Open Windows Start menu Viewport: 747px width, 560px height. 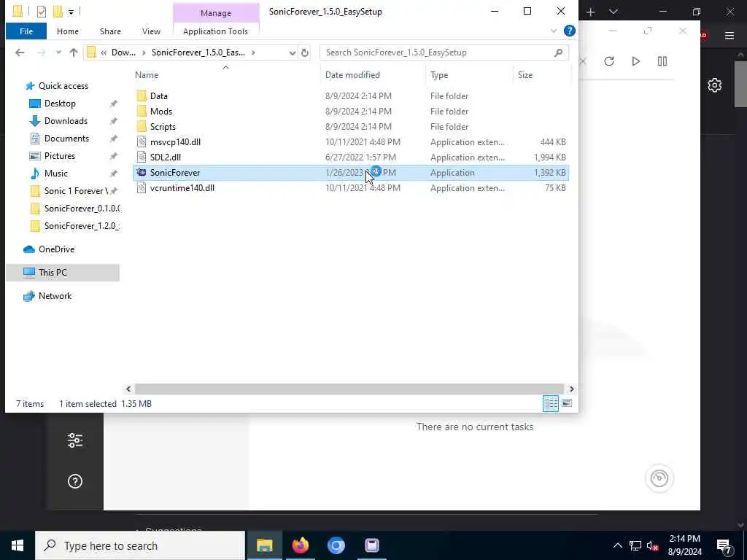point(18,545)
